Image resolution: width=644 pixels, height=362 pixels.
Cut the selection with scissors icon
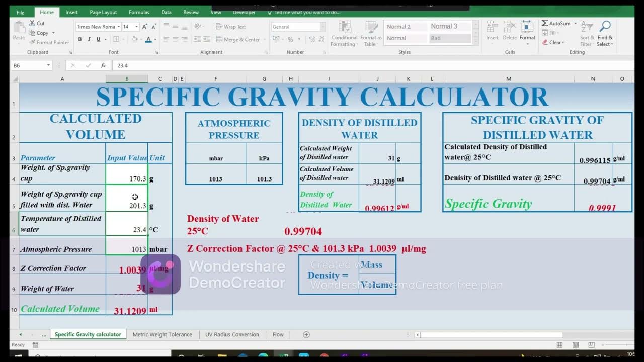pyautogui.click(x=32, y=23)
